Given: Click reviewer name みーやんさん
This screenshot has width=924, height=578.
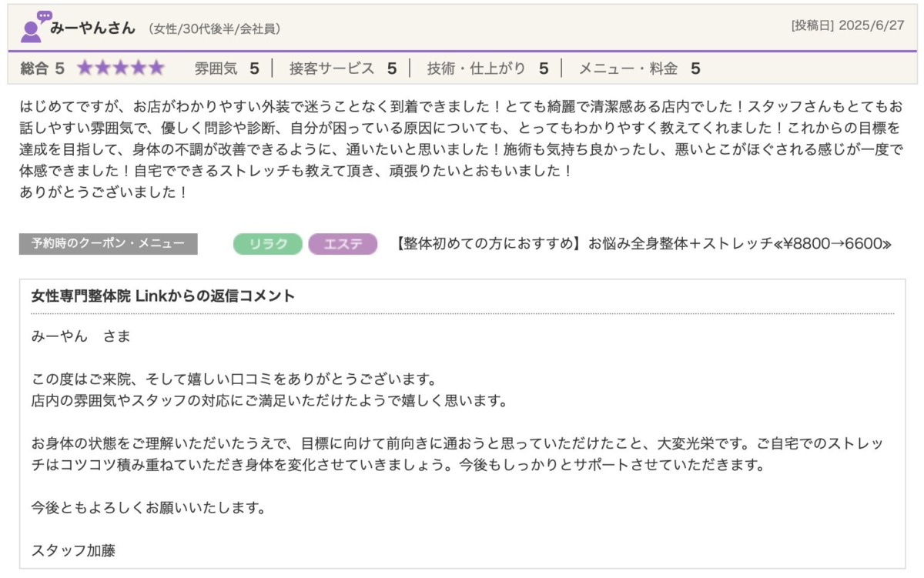Looking at the screenshot, I should pos(92,28).
